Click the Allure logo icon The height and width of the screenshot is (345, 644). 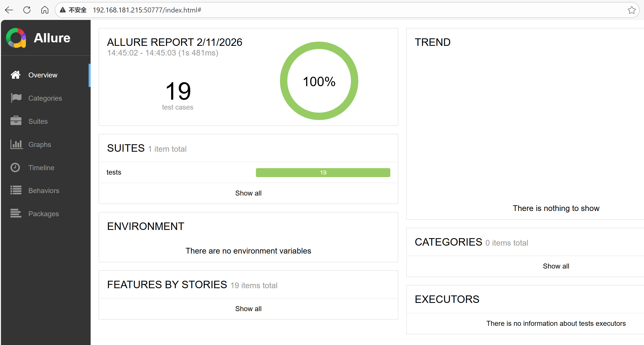pyautogui.click(x=16, y=38)
